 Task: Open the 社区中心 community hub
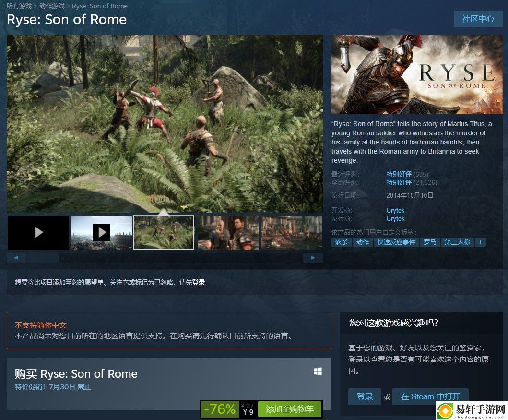point(478,19)
